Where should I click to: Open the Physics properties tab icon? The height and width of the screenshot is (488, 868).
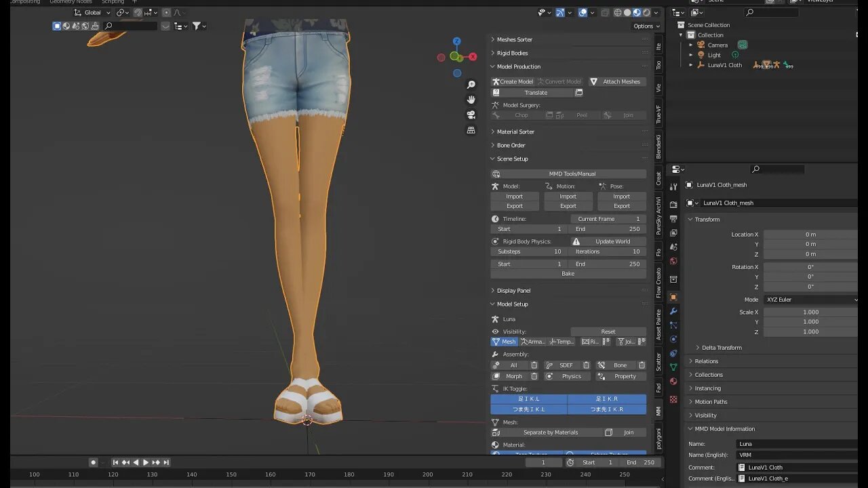click(x=673, y=339)
